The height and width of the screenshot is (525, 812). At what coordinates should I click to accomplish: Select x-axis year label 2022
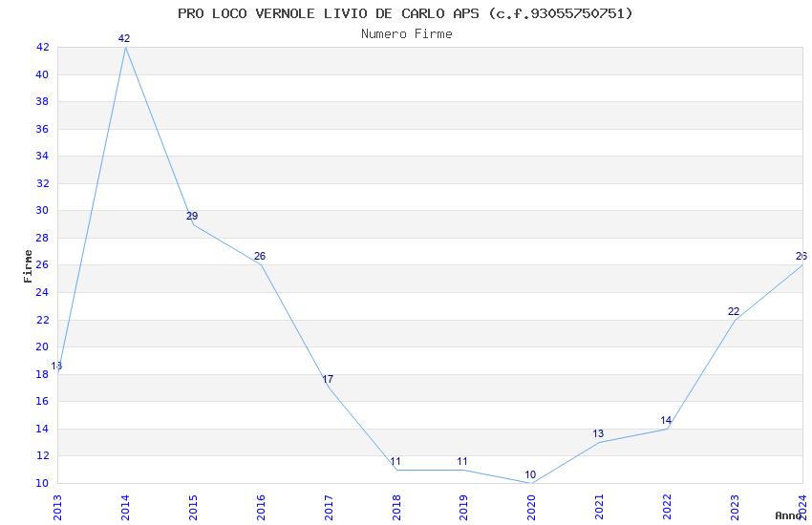tap(668, 508)
